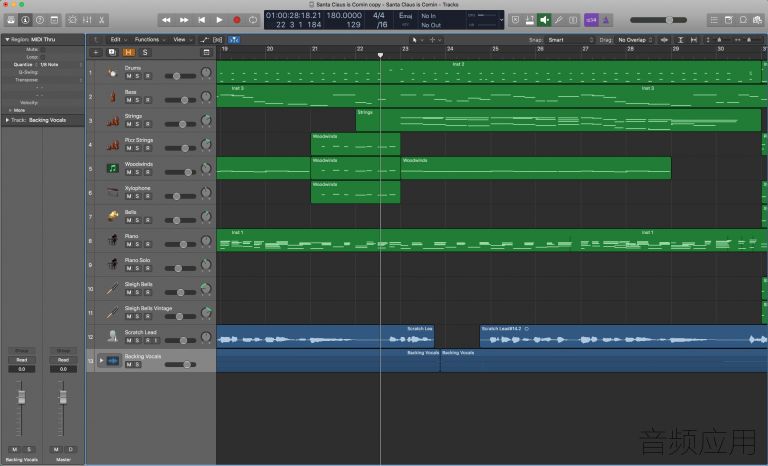
Task: Record-enable the Strings track
Action: pos(147,124)
